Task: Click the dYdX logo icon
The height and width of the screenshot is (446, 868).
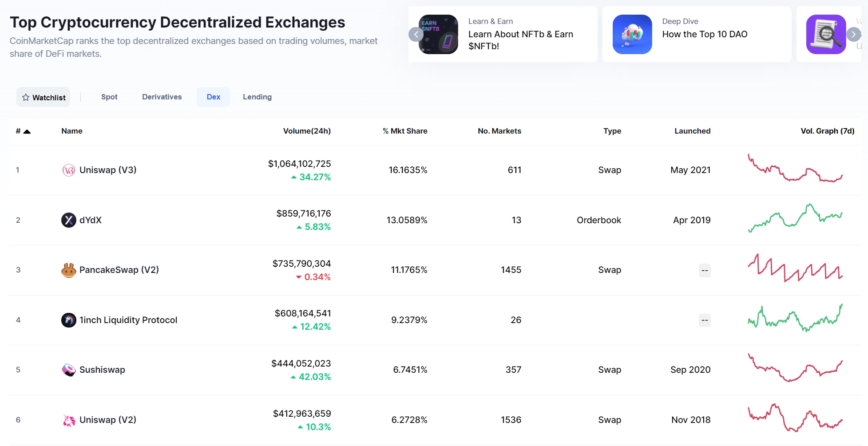Action: click(68, 220)
